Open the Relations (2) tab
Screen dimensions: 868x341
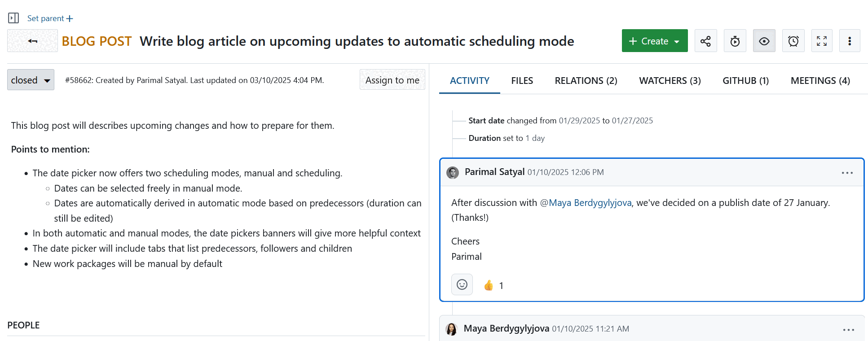586,81
